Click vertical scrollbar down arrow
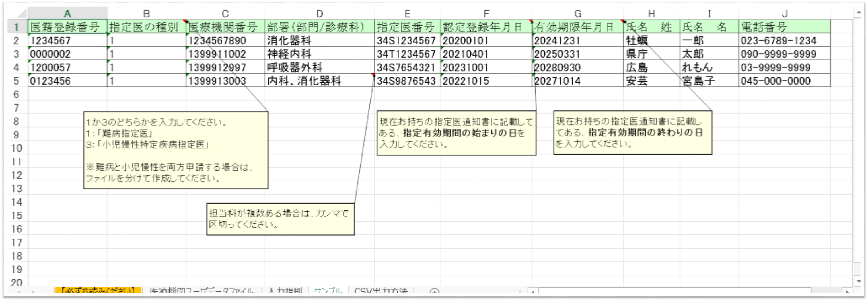The height and width of the screenshot is (301, 868). click(858, 281)
